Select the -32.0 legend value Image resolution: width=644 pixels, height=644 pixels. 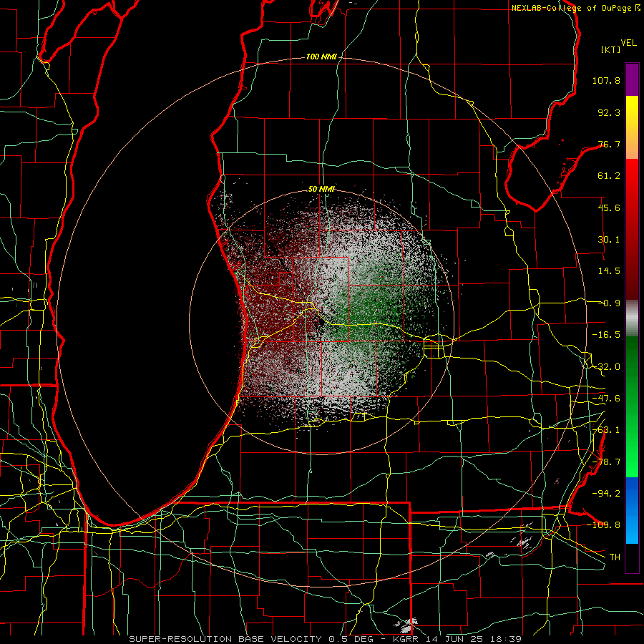606,367
